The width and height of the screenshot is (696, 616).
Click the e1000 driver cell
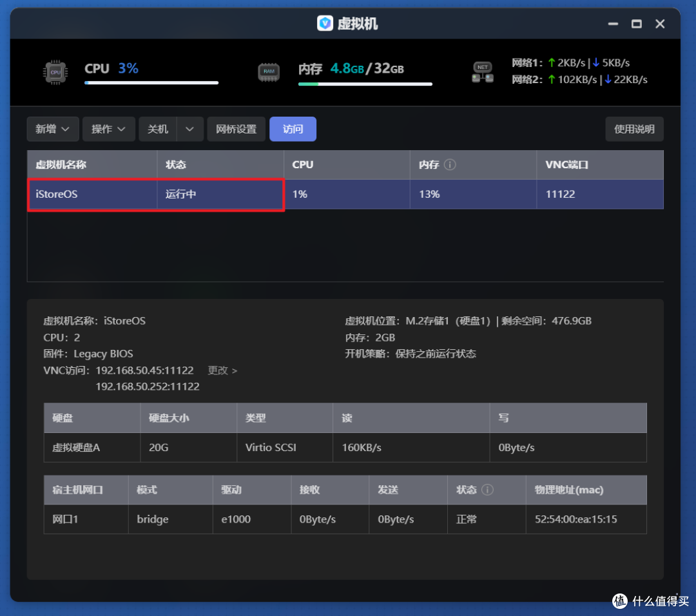252,519
